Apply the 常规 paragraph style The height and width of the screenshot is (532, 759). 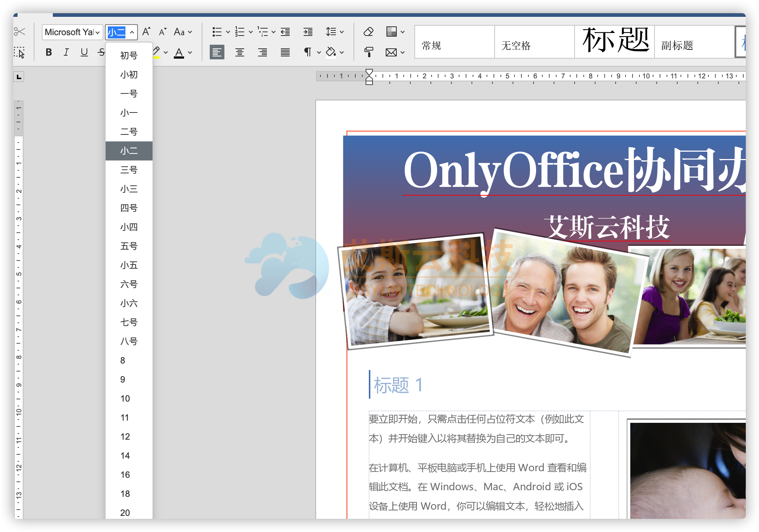click(454, 42)
